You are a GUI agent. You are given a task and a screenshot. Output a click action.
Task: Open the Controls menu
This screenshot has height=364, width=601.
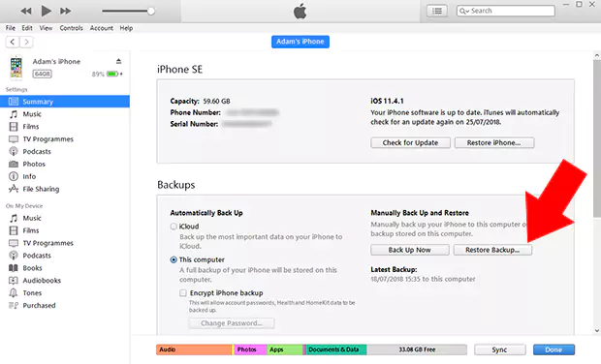[x=71, y=28]
